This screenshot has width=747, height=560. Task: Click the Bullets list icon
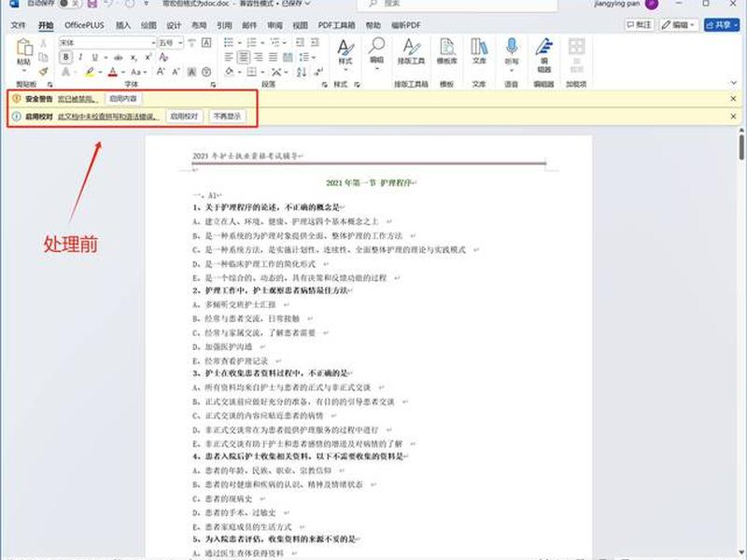(x=229, y=42)
